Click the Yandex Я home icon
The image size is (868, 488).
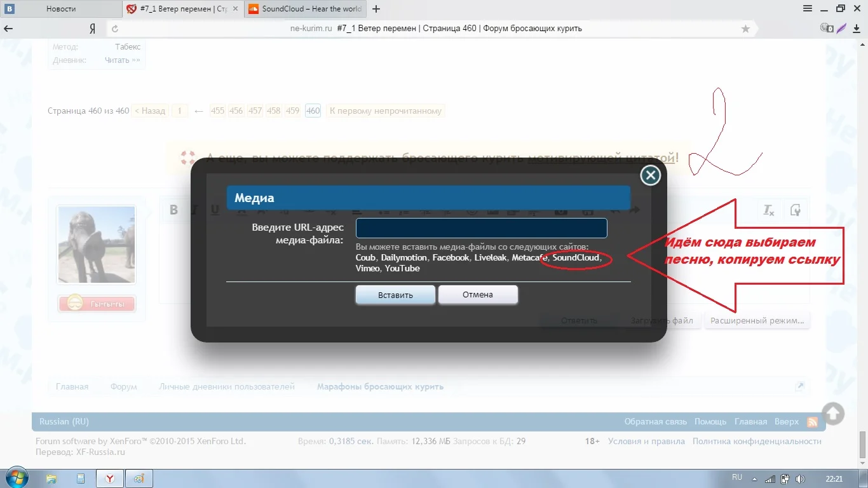(x=92, y=29)
